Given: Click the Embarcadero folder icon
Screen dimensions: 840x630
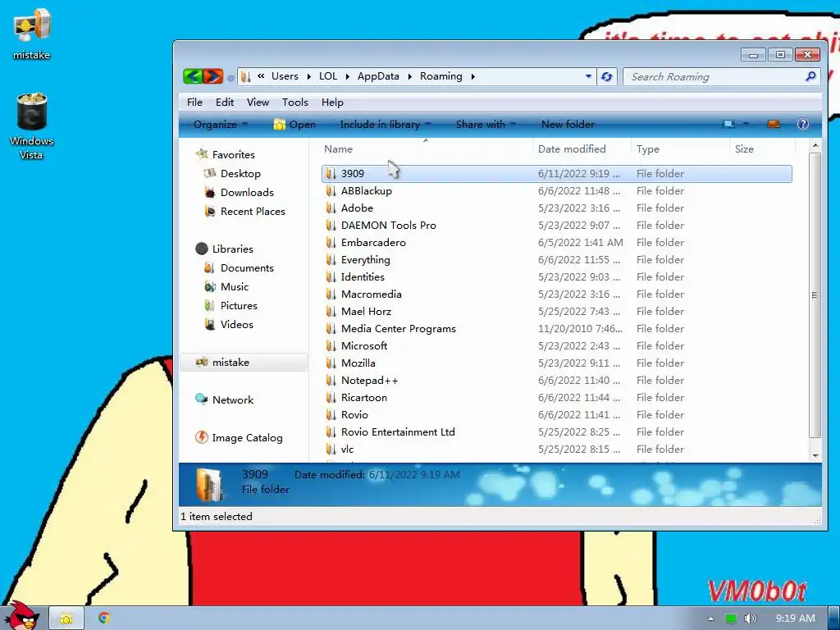Looking at the screenshot, I should [331, 242].
